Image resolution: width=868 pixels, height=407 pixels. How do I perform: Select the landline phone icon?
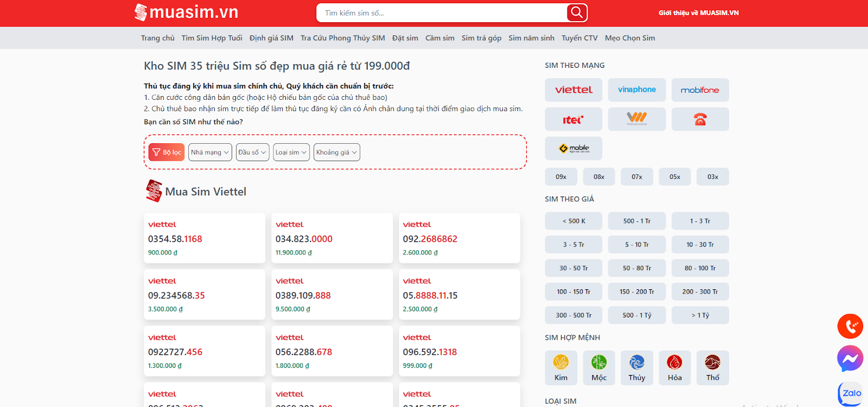(700, 119)
